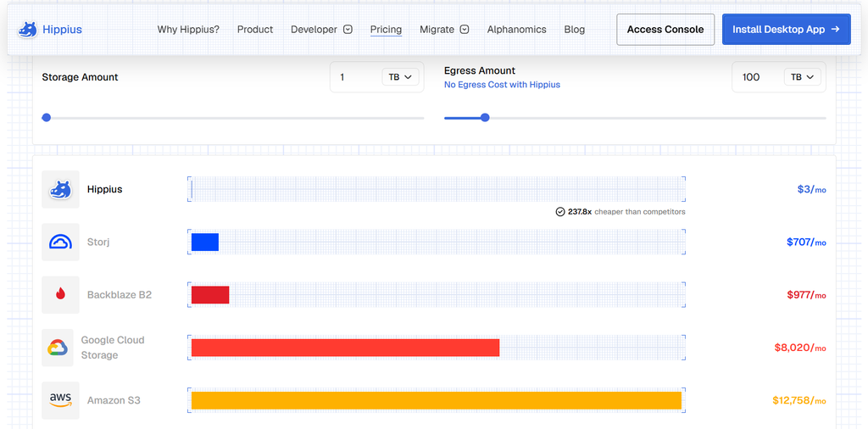Image resolution: width=868 pixels, height=429 pixels.
Task: Click the Google Cloud Storage logo
Action: pos(58,348)
